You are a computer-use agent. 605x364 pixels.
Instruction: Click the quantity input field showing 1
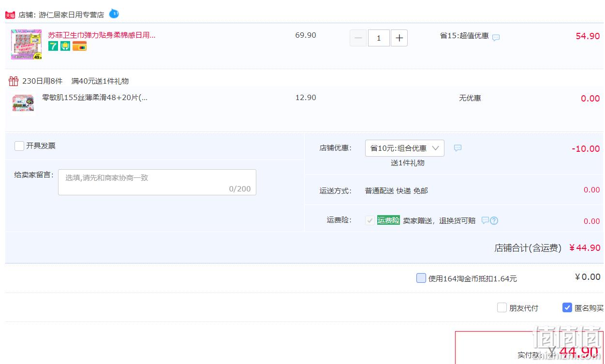[x=379, y=38]
